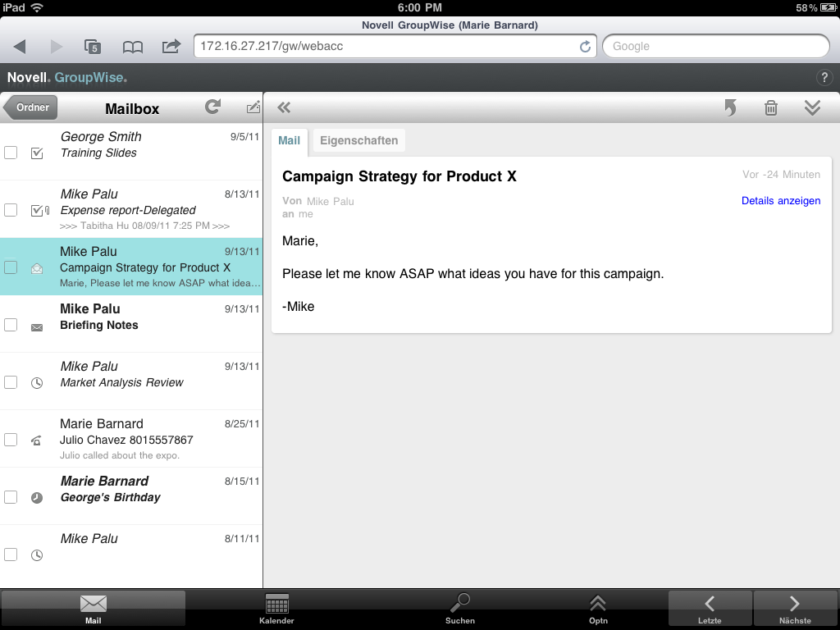Click the battery indicator in the status bar
Image resolution: width=840 pixels, height=630 pixels.
(829, 7)
